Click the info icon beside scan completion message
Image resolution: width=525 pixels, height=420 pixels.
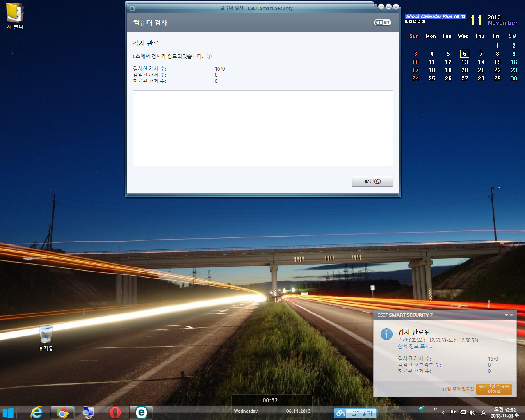tap(209, 56)
